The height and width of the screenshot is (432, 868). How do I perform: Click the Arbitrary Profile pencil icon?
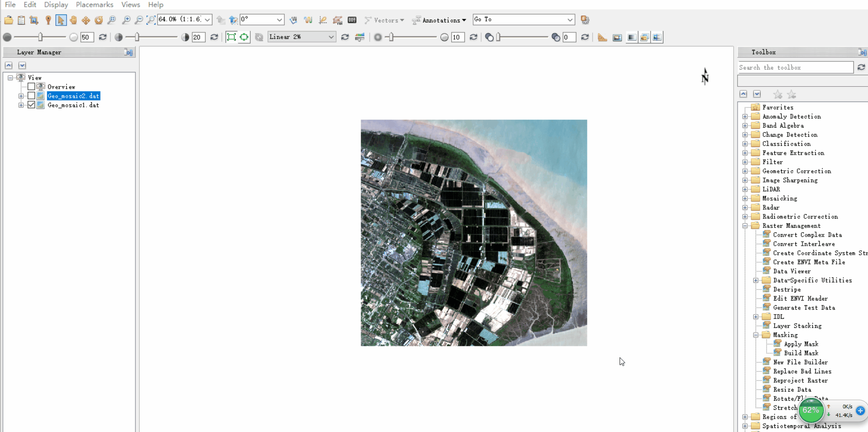pos(323,20)
